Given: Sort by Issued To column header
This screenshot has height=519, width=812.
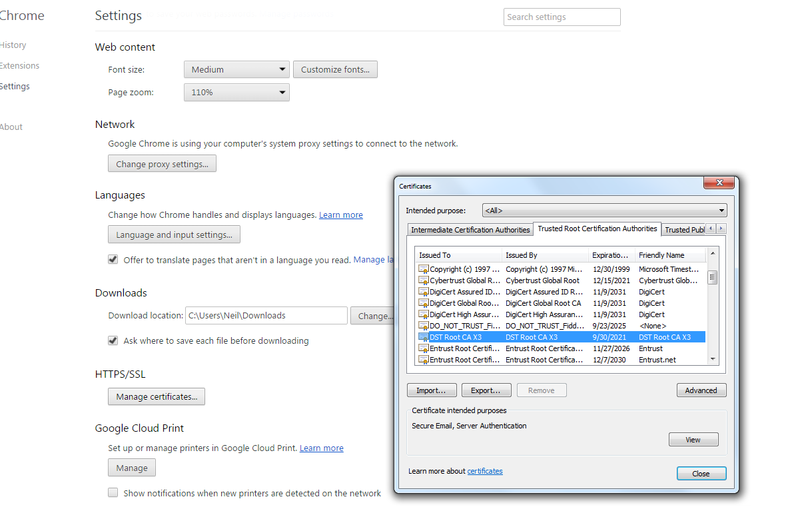Looking at the screenshot, I should click(x=459, y=255).
